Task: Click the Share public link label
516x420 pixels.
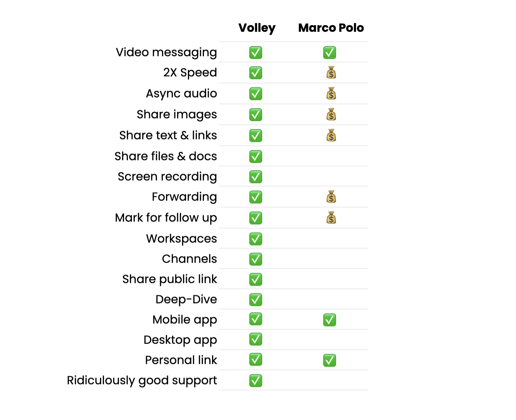Action: click(170, 279)
